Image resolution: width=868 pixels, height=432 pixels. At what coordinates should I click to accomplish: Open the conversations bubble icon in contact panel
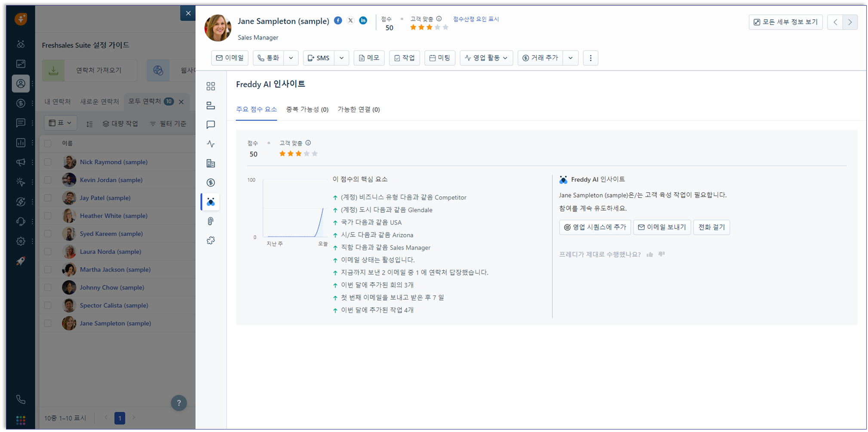211,125
